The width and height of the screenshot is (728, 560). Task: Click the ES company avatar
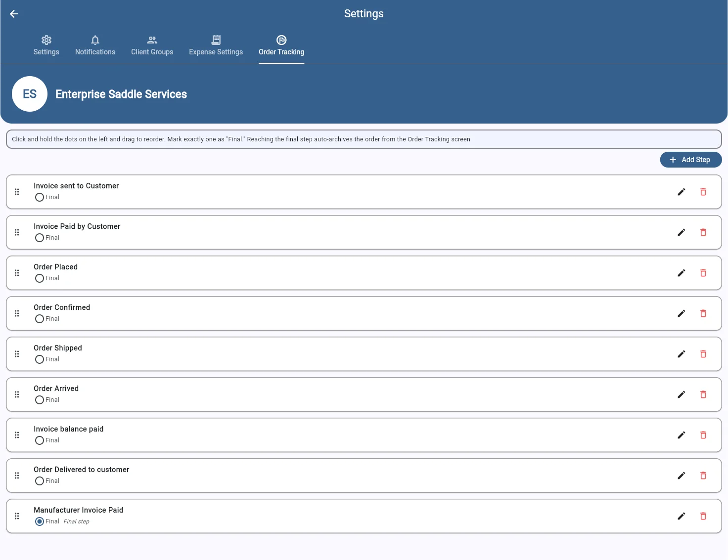30,94
